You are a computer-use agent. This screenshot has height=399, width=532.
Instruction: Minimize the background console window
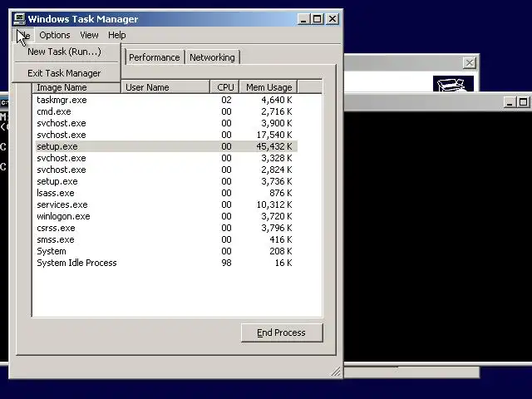pyautogui.click(x=509, y=102)
